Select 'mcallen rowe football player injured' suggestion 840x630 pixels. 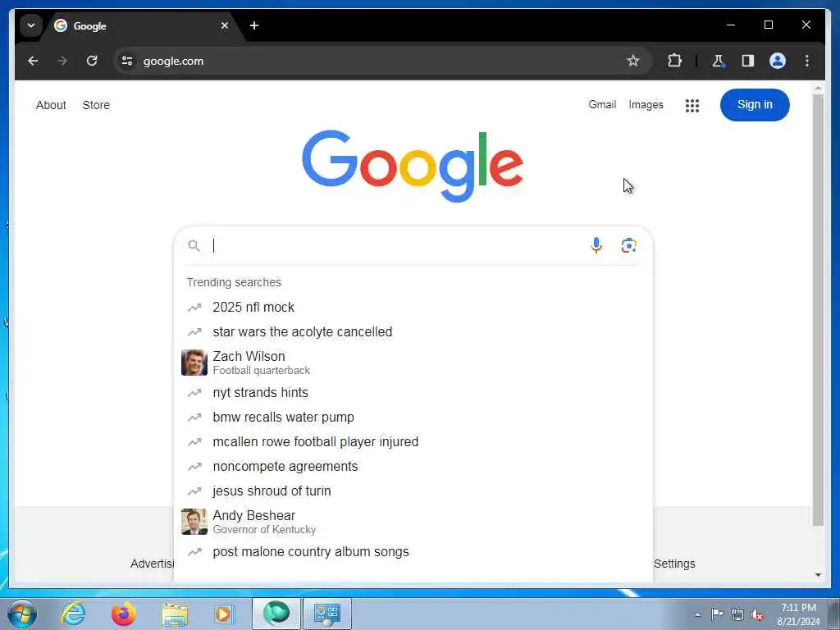[x=413, y=442]
